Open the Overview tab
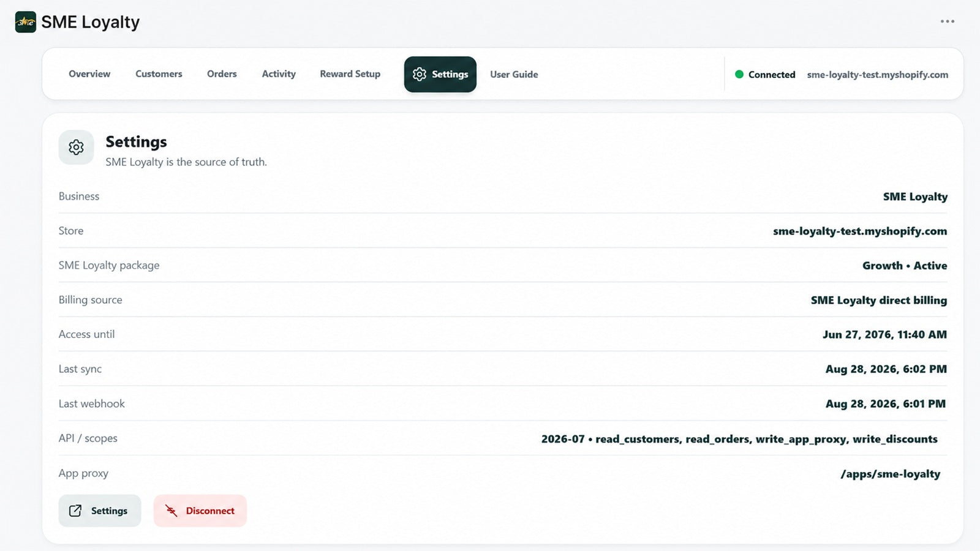This screenshot has width=980, height=551. tap(89, 74)
